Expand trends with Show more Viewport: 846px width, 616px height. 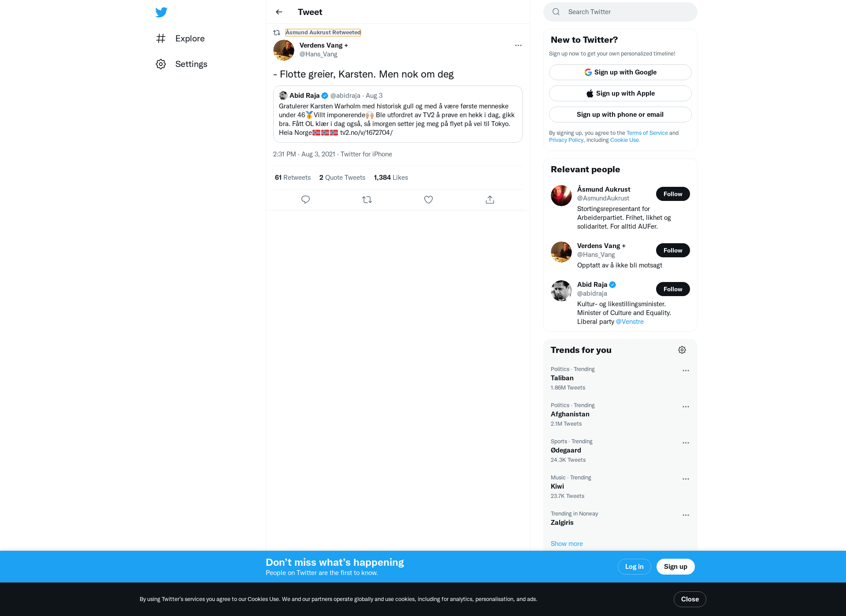pos(567,544)
